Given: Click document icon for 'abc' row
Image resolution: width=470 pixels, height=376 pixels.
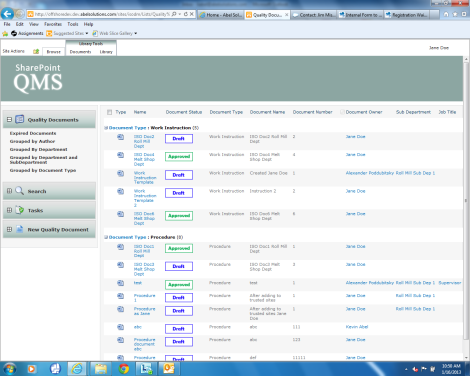Looking at the screenshot, I should tap(120, 327).
